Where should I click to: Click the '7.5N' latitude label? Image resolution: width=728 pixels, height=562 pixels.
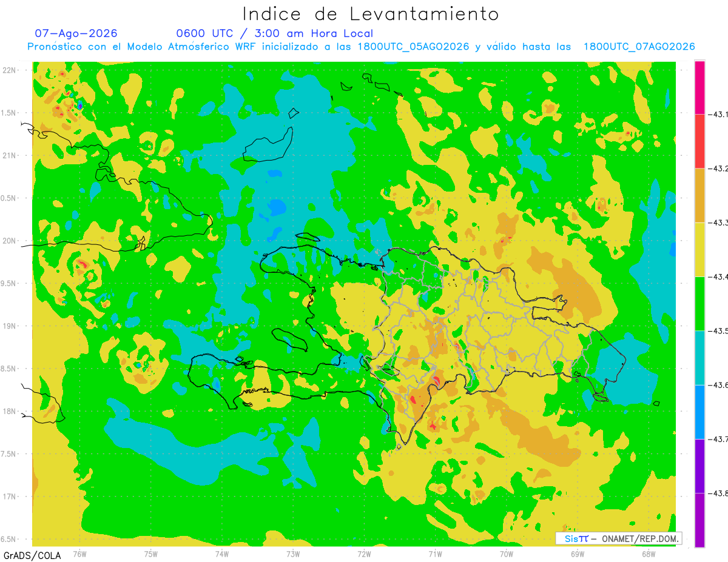tap(9, 454)
